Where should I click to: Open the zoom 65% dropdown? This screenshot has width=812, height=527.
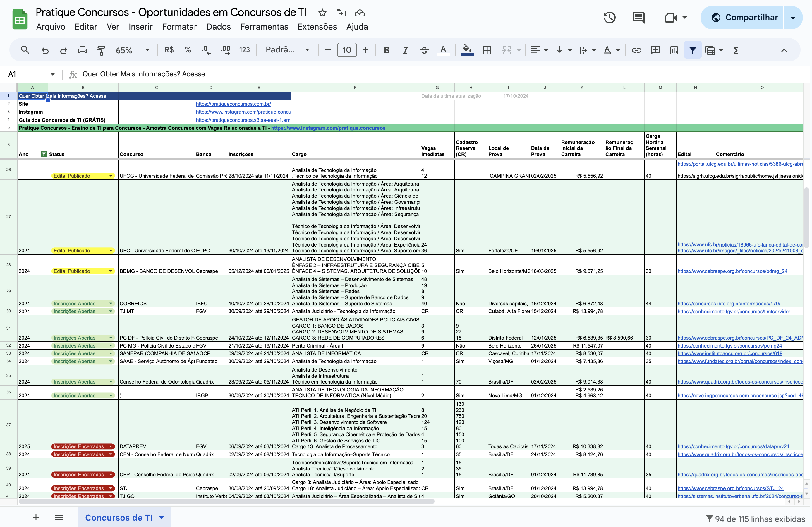[x=133, y=50]
